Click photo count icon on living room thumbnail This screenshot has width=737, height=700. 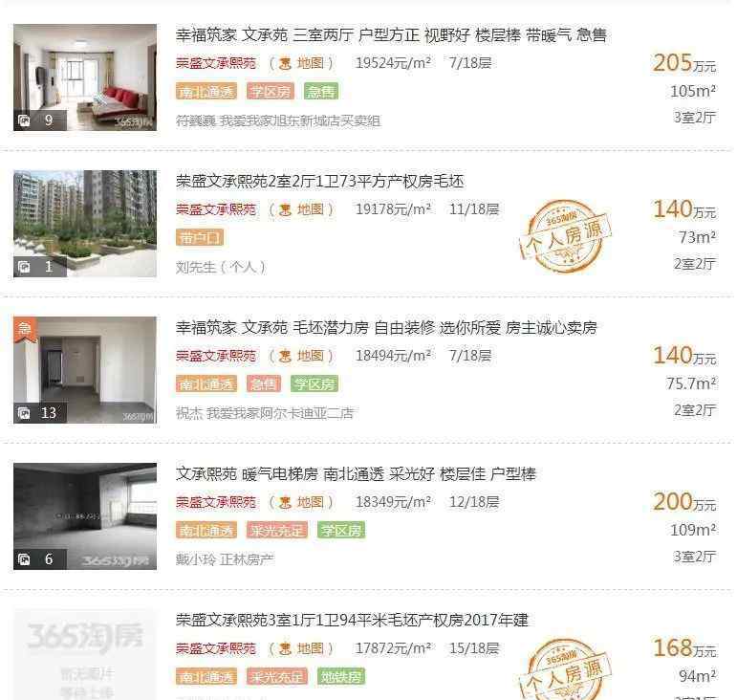24,120
